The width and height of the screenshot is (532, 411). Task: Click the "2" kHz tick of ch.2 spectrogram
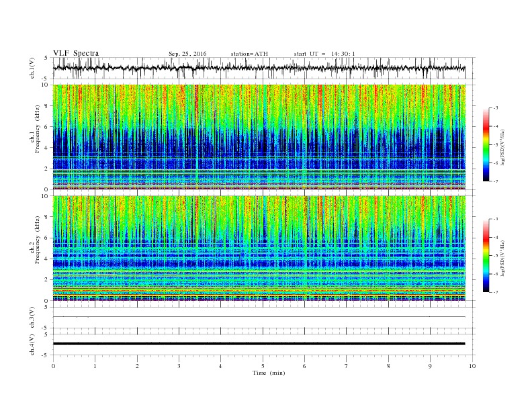click(x=46, y=280)
